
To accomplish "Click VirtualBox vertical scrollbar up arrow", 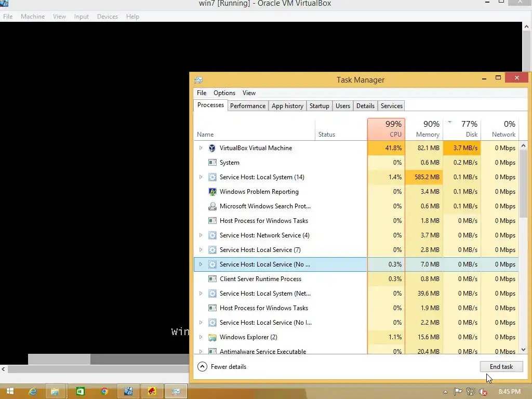I will pos(526,26).
